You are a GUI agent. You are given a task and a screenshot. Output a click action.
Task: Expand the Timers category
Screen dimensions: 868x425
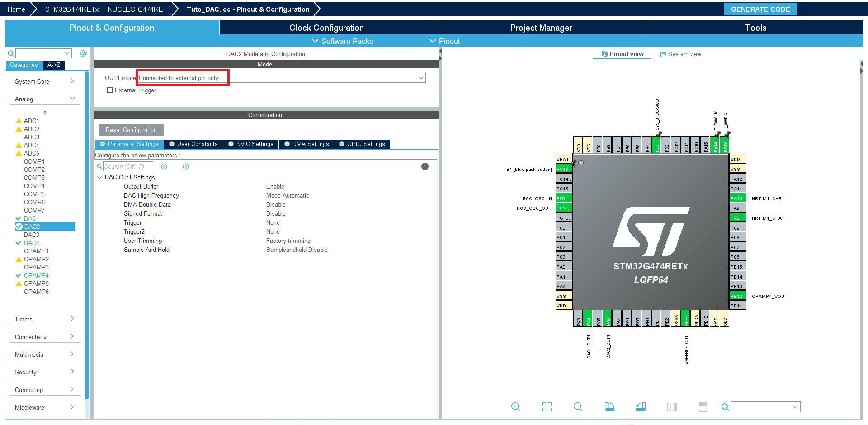click(x=44, y=319)
